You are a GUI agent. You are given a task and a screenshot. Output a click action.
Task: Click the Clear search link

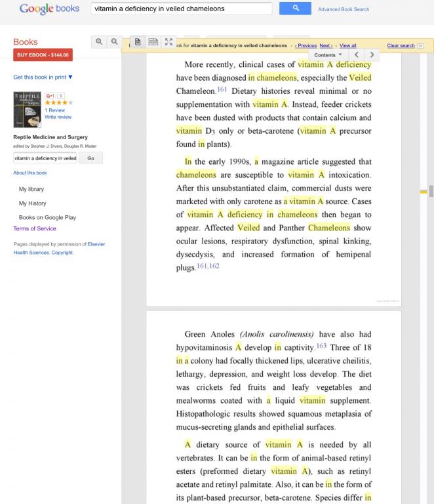point(401,46)
